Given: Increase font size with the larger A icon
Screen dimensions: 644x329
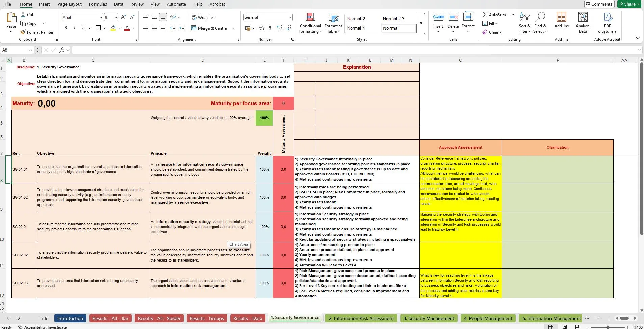Looking at the screenshot, I should (x=123, y=17).
